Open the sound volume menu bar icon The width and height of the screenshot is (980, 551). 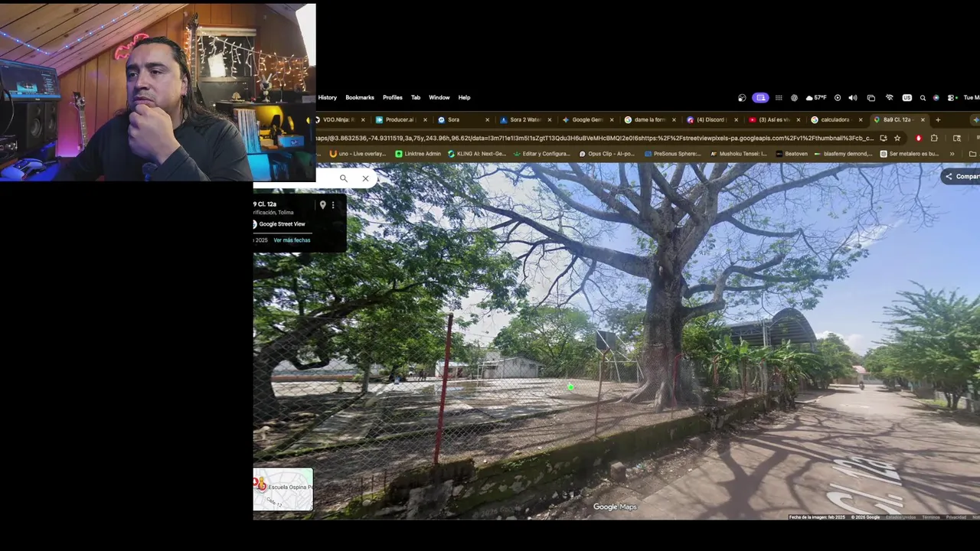click(x=853, y=98)
